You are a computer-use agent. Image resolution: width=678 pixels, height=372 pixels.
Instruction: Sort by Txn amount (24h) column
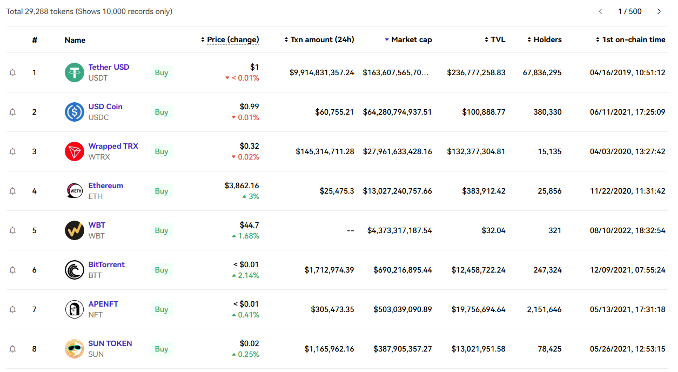(x=319, y=39)
